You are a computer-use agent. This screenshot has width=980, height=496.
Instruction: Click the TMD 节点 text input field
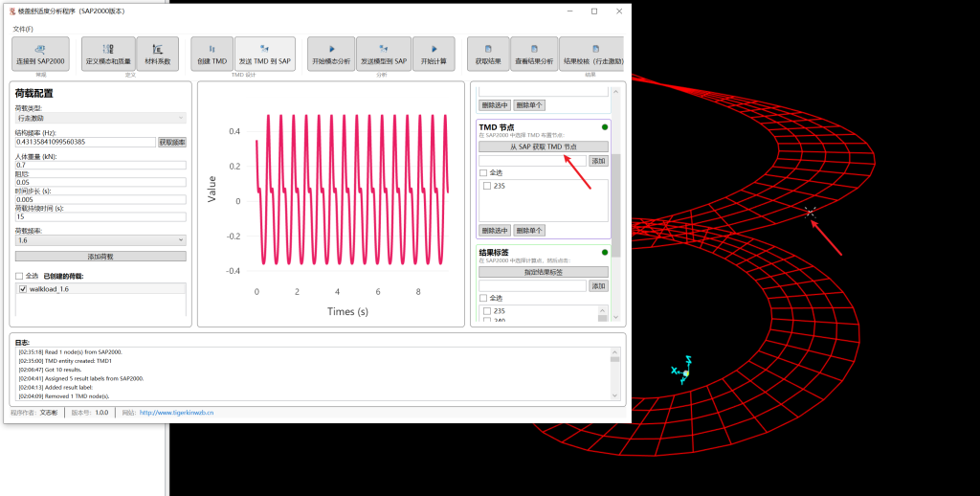click(x=532, y=161)
